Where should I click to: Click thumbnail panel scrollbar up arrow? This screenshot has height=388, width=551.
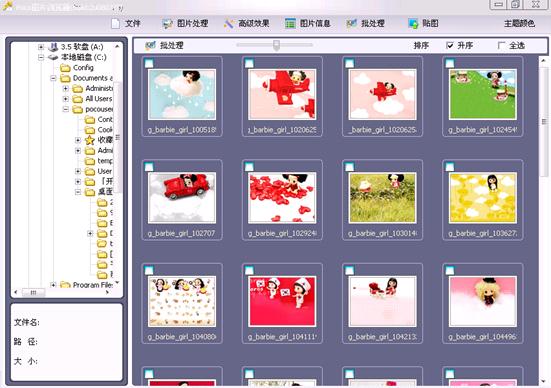[544, 60]
